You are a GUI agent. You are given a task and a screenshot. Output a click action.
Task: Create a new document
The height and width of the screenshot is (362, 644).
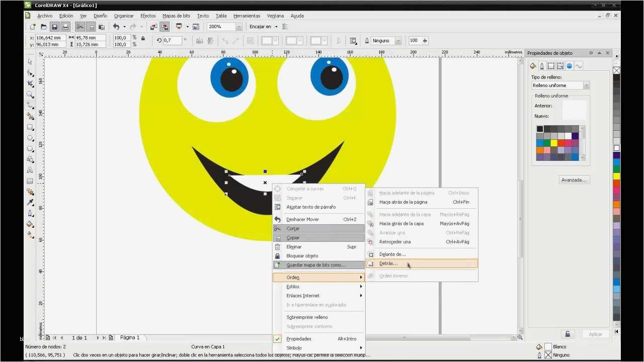[33, 27]
